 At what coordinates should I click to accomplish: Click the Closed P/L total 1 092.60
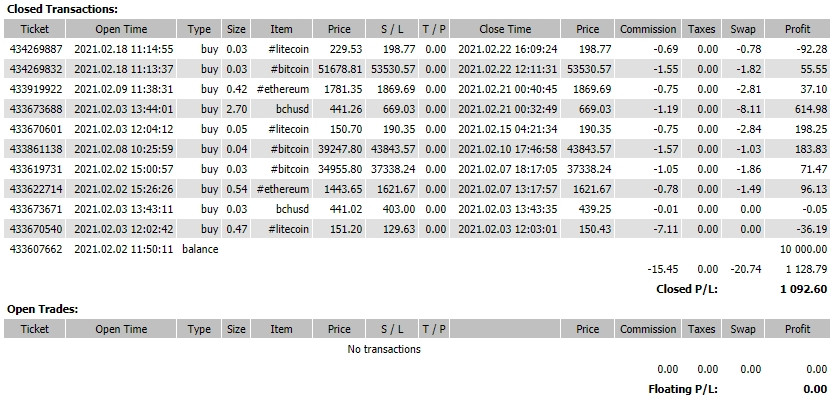[803, 289]
